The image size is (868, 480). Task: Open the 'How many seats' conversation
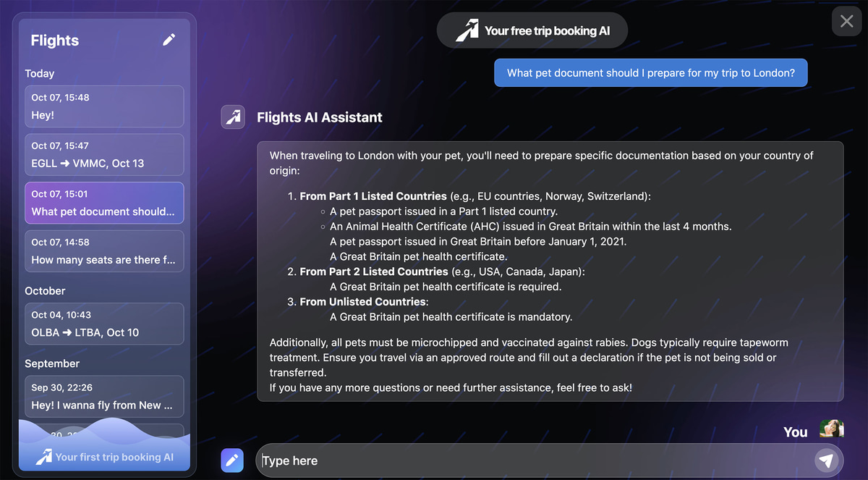coord(104,251)
